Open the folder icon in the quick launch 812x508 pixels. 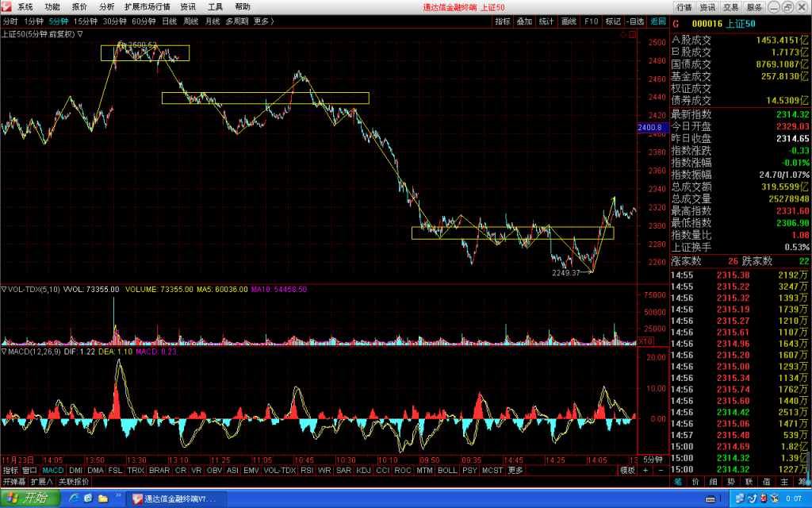point(103,498)
